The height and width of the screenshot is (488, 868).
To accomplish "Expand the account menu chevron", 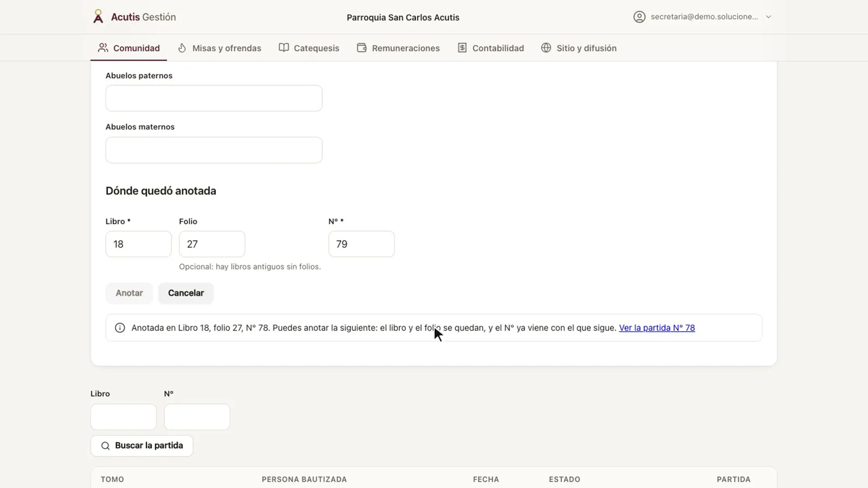I will (768, 17).
